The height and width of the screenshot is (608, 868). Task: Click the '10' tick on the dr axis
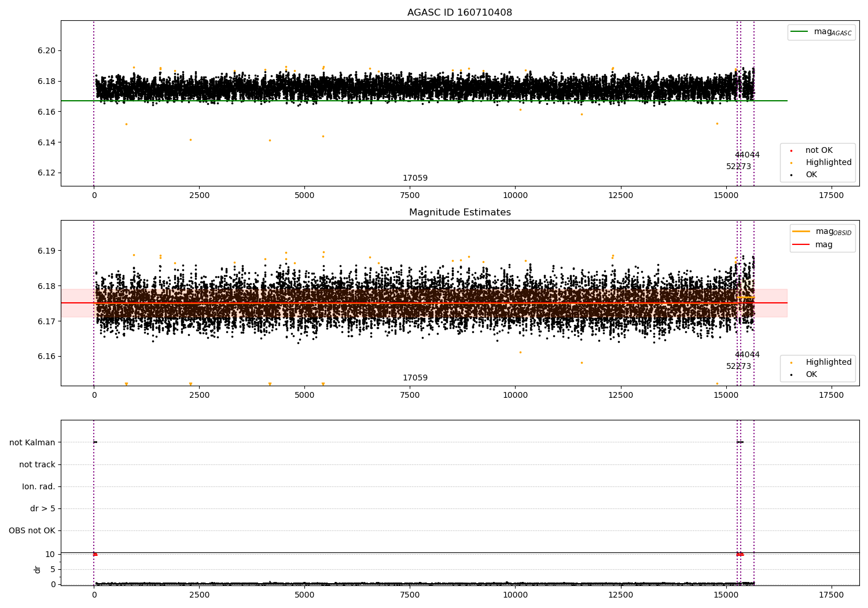(50, 554)
